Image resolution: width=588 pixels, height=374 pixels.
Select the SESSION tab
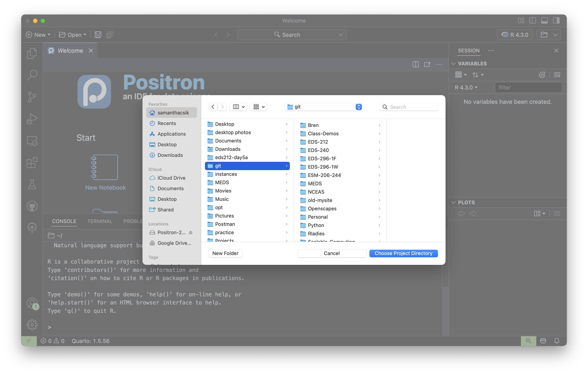coord(469,50)
